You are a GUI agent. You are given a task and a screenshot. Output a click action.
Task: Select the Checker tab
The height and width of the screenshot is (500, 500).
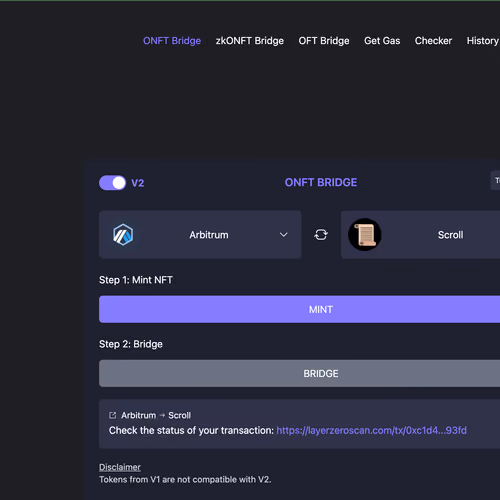433,41
